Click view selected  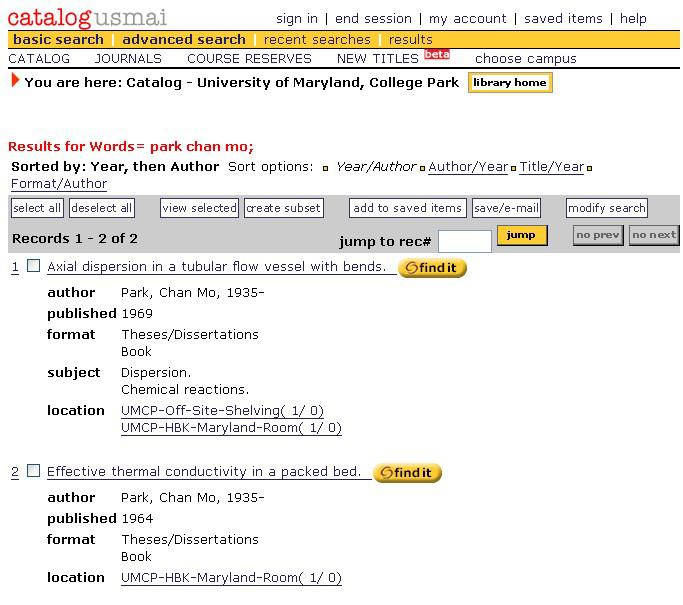tap(199, 208)
